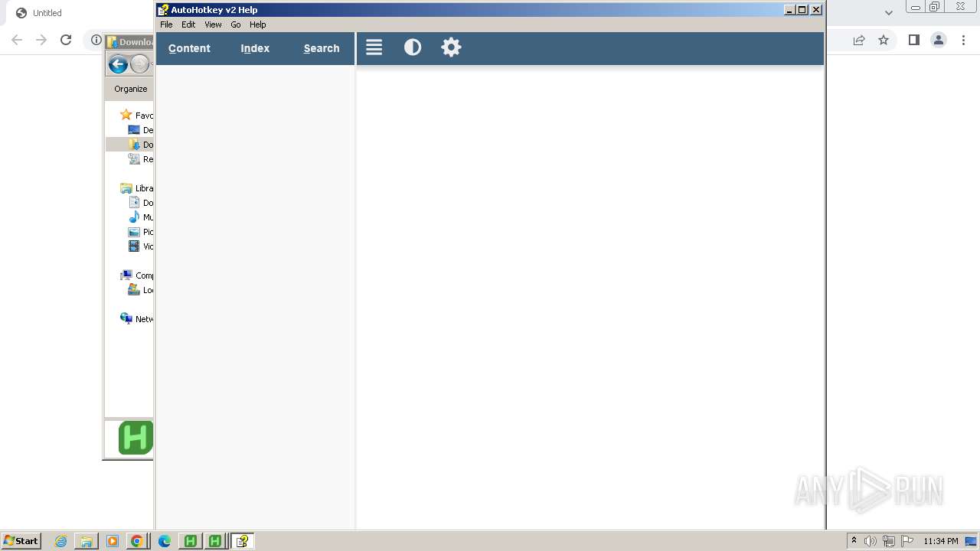The width and height of the screenshot is (980, 551).
Task: Restore down the Chrome window
Action: pyautogui.click(x=935, y=7)
